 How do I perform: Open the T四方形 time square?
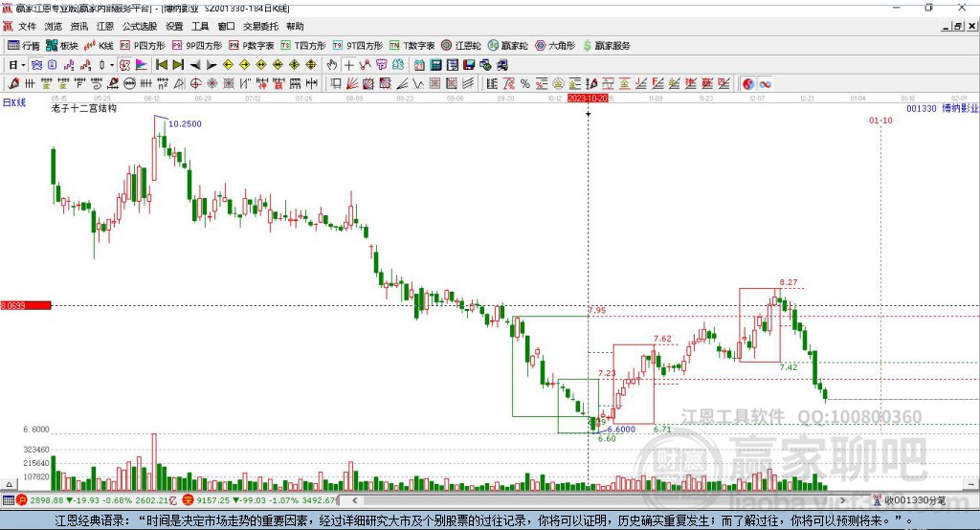(303, 46)
